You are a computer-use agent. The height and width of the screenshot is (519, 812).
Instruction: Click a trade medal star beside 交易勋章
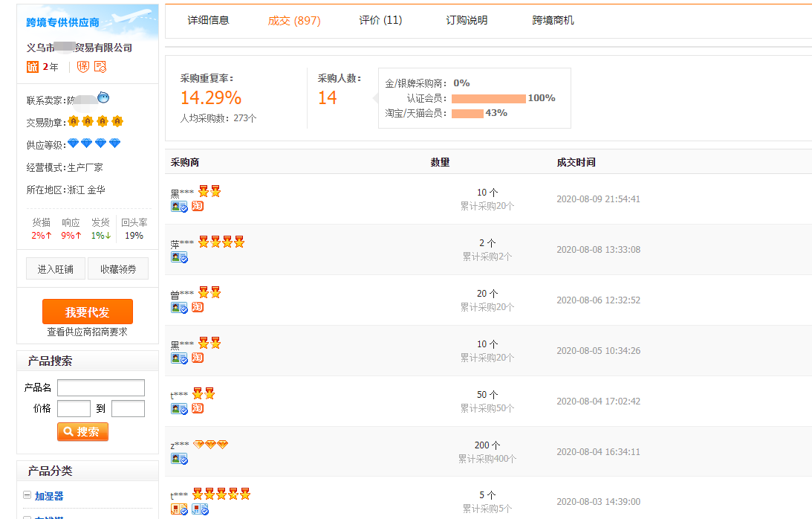tap(74, 121)
